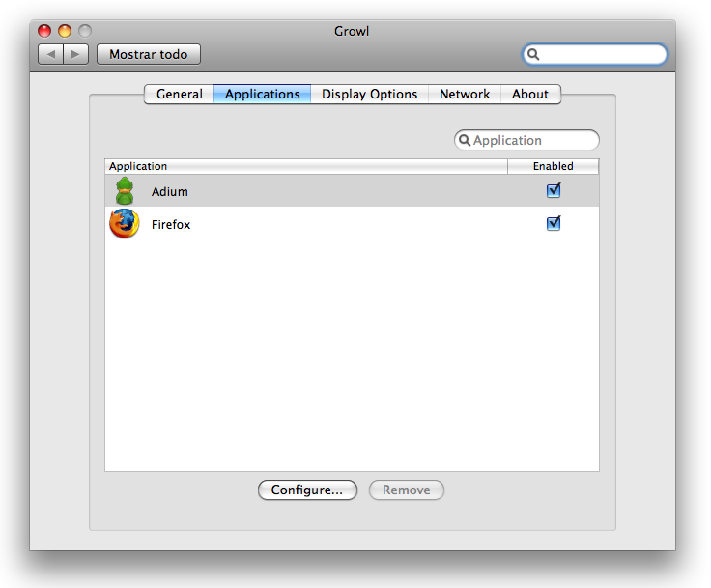Viewport: 711px width, 588px height.
Task: Switch to the General tab
Action: pyautogui.click(x=179, y=95)
